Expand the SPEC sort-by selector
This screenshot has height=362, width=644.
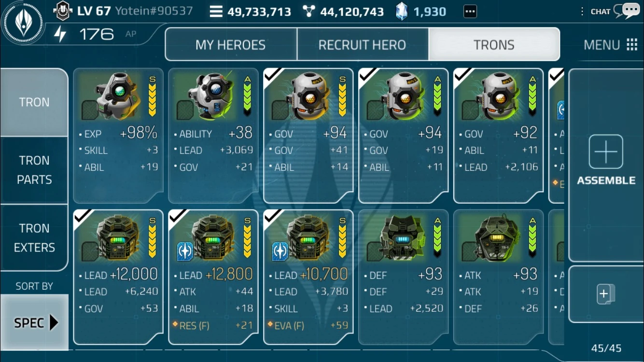(x=34, y=322)
